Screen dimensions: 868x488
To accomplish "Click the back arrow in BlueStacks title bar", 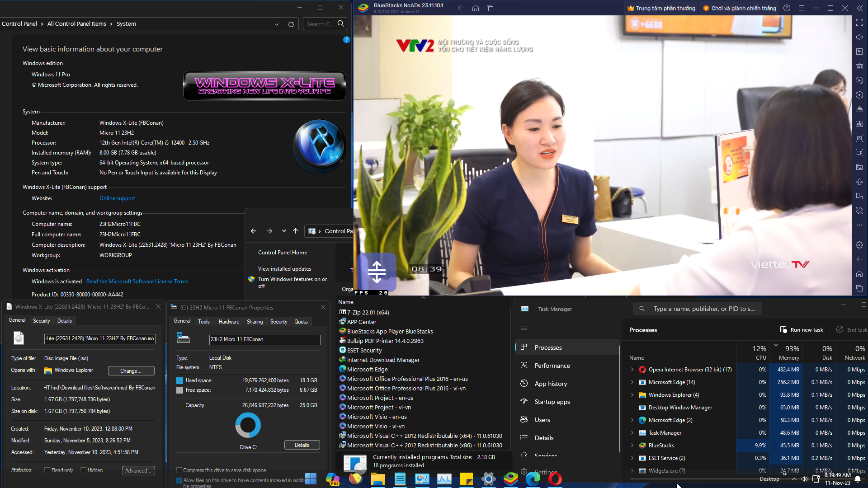I will 461,8.
